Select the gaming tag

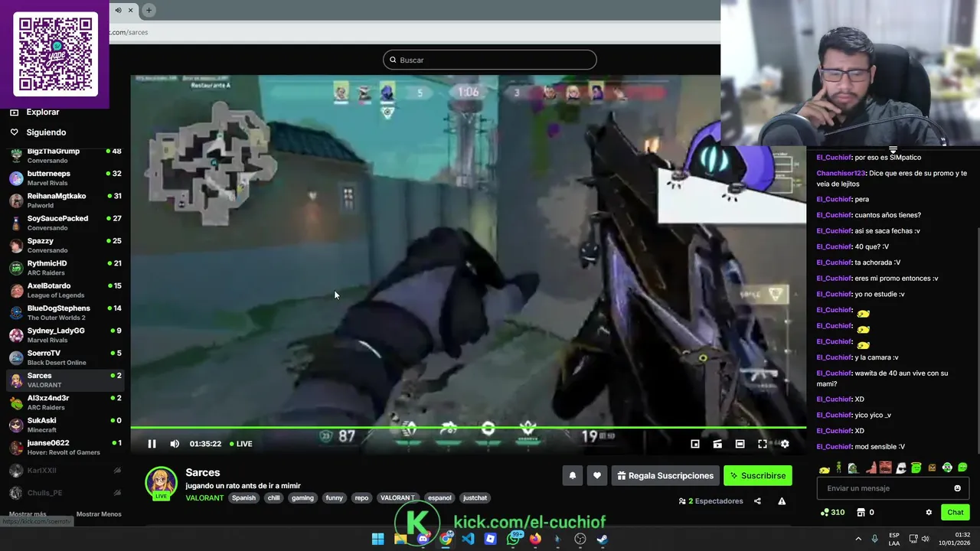click(302, 497)
